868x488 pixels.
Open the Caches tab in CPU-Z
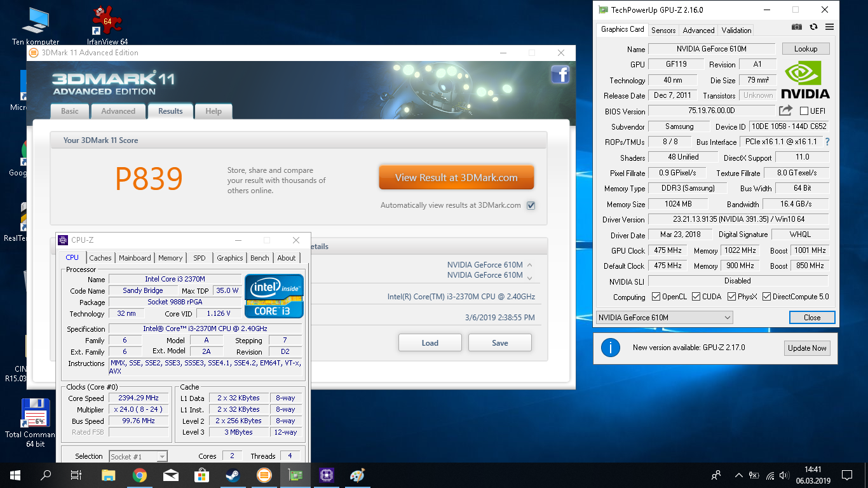click(x=100, y=258)
